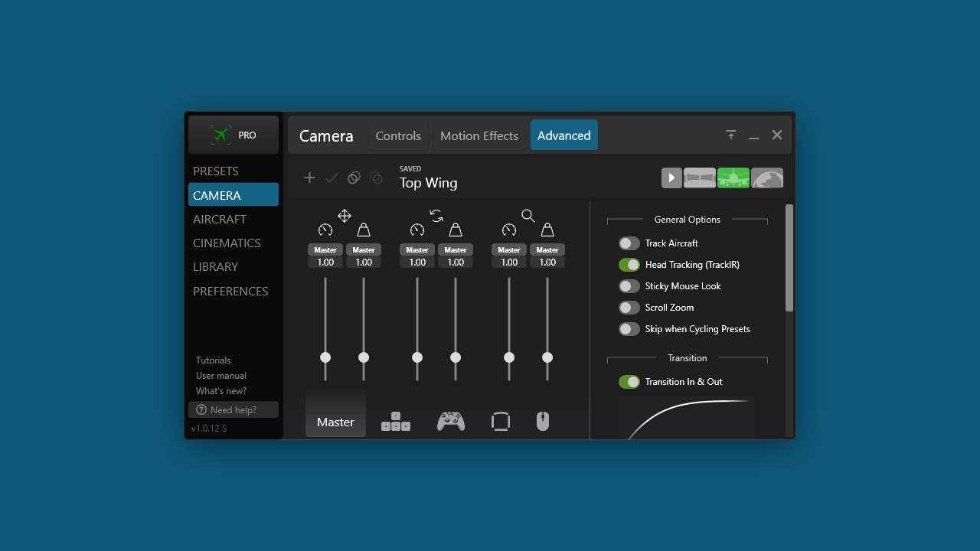This screenshot has width=980, height=551.
Task: Add a new camera with plus icon
Action: (309, 178)
